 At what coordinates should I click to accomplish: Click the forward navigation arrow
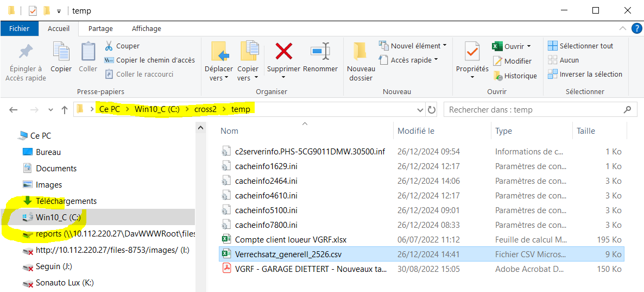(35, 110)
